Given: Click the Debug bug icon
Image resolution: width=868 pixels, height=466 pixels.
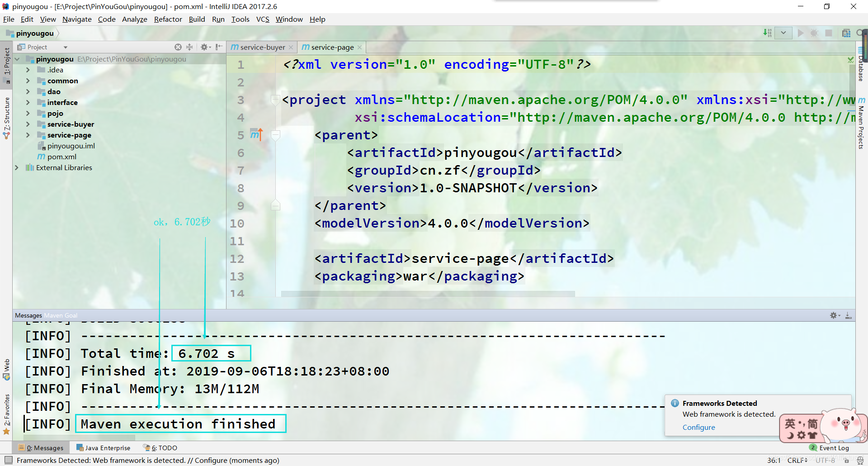Looking at the screenshot, I should click(x=814, y=33).
